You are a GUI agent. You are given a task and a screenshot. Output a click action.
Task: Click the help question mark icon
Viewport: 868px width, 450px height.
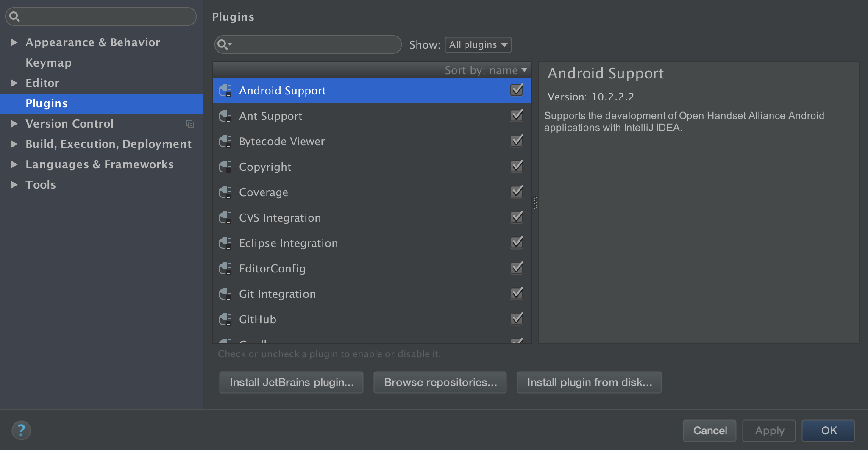21,430
